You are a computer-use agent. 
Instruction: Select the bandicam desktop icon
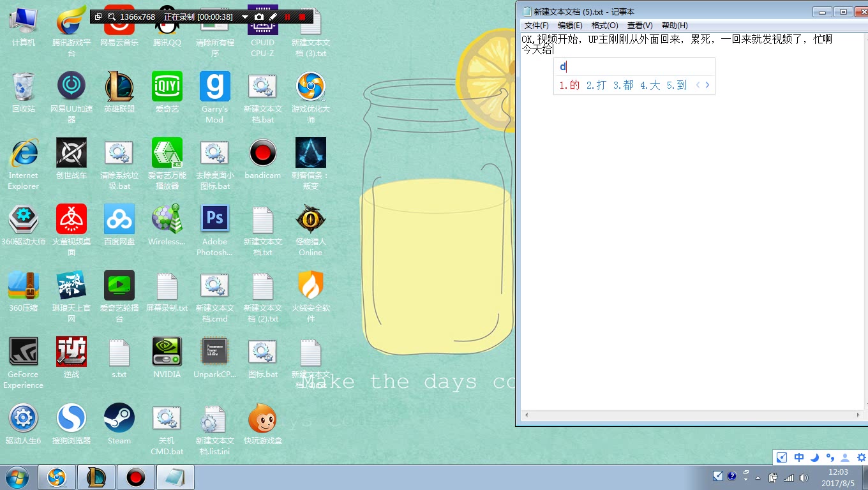263,159
